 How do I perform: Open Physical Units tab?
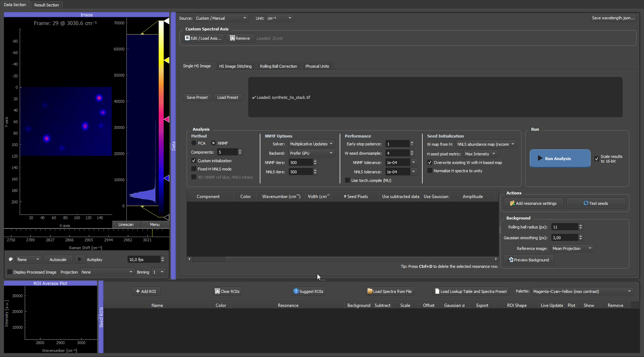coord(317,66)
